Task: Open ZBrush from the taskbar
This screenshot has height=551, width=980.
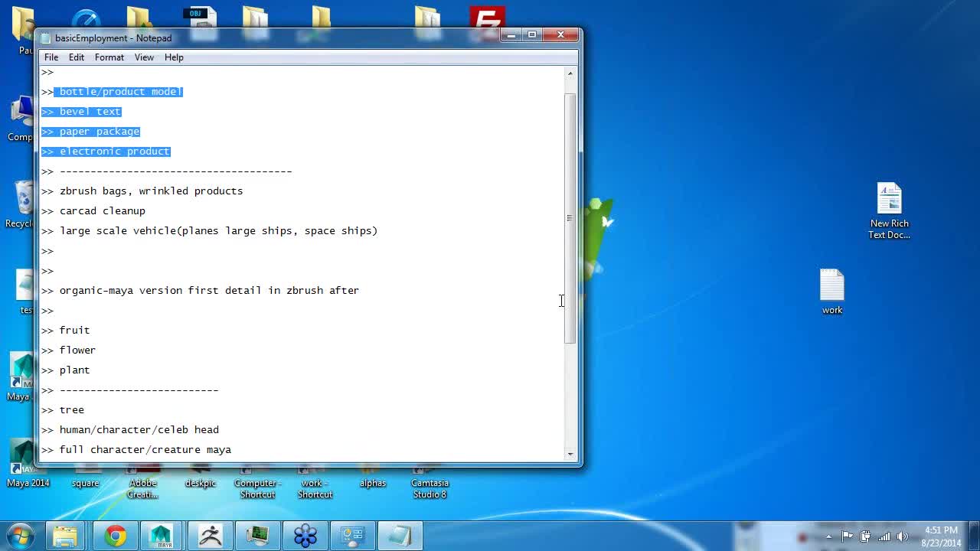Action: [x=209, y=536]
